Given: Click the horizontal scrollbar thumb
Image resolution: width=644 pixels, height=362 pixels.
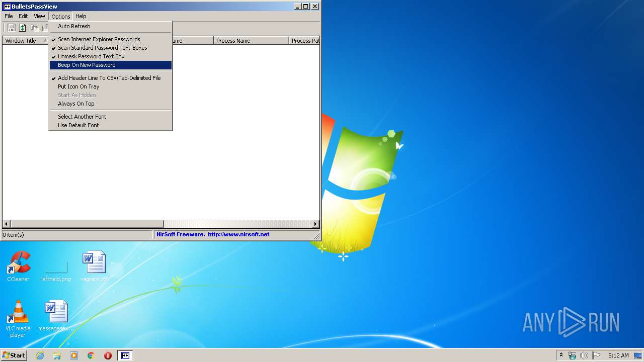Looking at the screenshot, I should [87, 224].
